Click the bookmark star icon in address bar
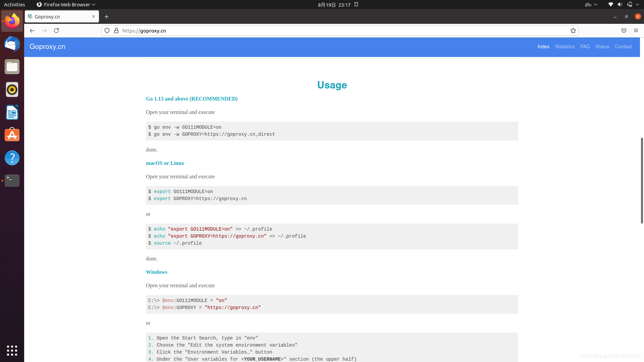Viewport: 644px width, 362px height. tap(573, 31)
